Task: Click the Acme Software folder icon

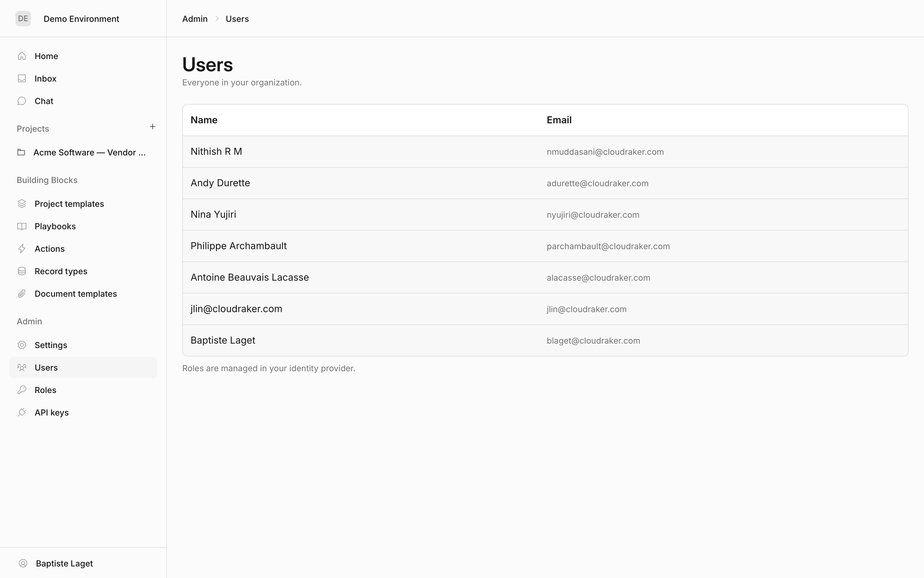Action: (21, 152)
